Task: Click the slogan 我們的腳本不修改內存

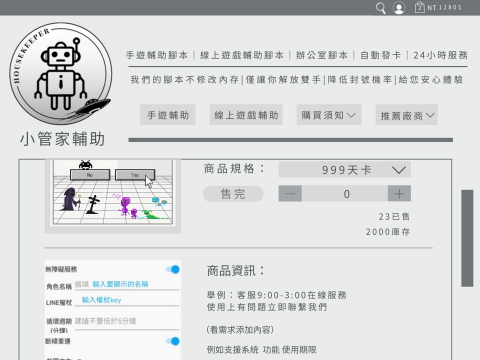Action: [x=185, y=80]
